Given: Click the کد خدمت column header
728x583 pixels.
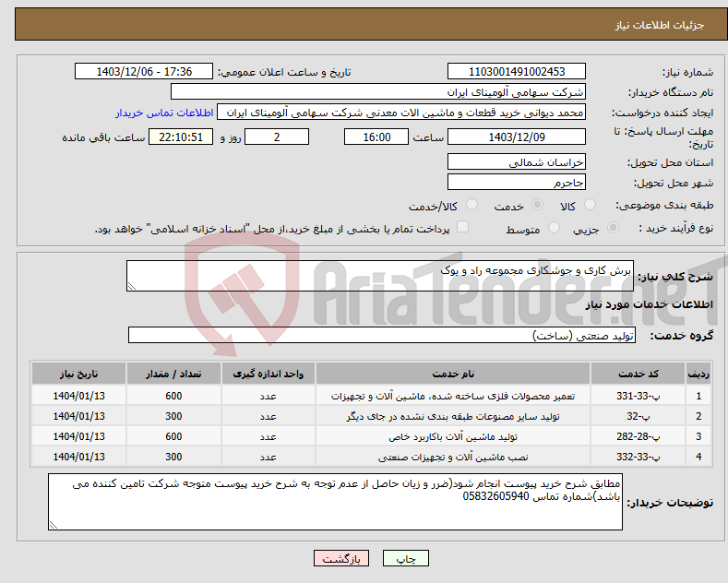Looking at the screenshot, I should click(x=638, y=374).
